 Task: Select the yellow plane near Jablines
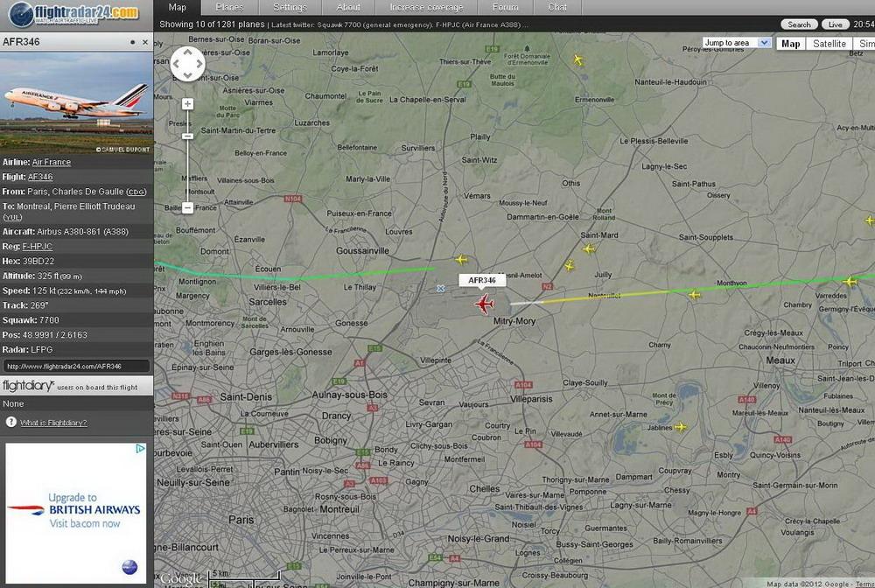681,427
